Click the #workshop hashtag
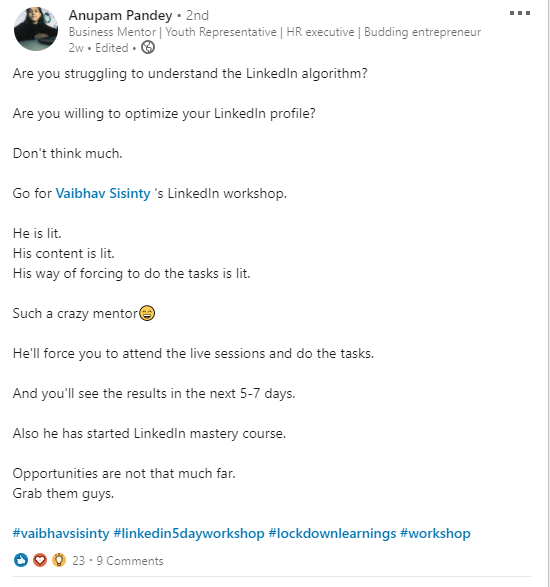The width and height of the screenshot is (550, 587). 435,533
